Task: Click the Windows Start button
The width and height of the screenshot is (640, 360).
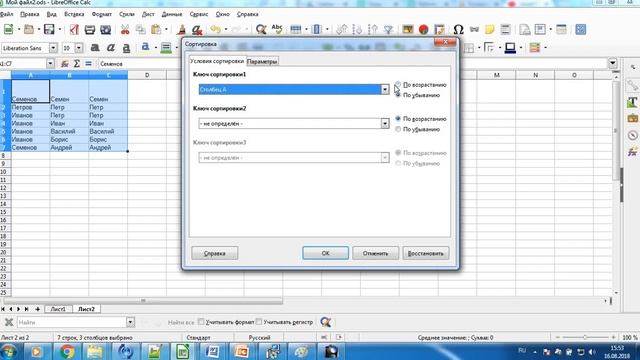Action: (x=9, y=351)
